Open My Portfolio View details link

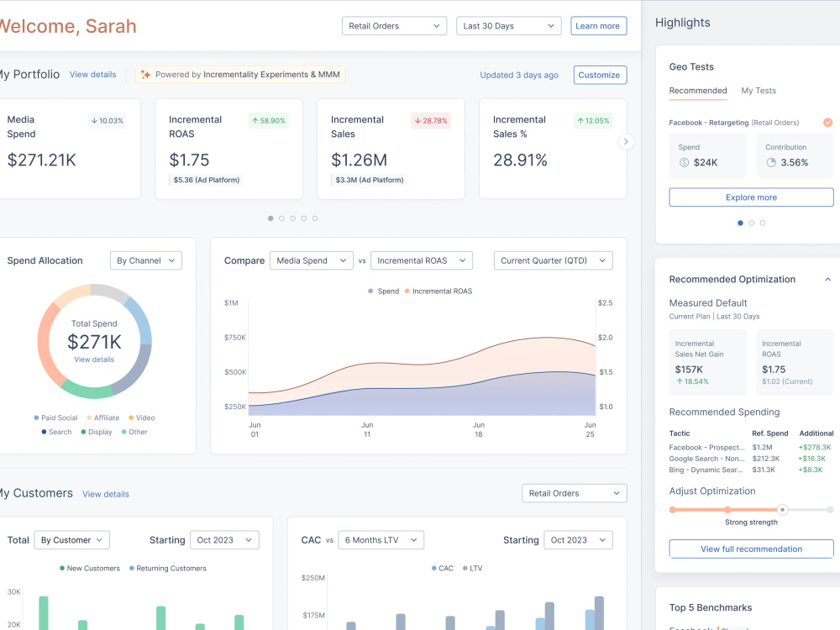click(x=92, y=75)
